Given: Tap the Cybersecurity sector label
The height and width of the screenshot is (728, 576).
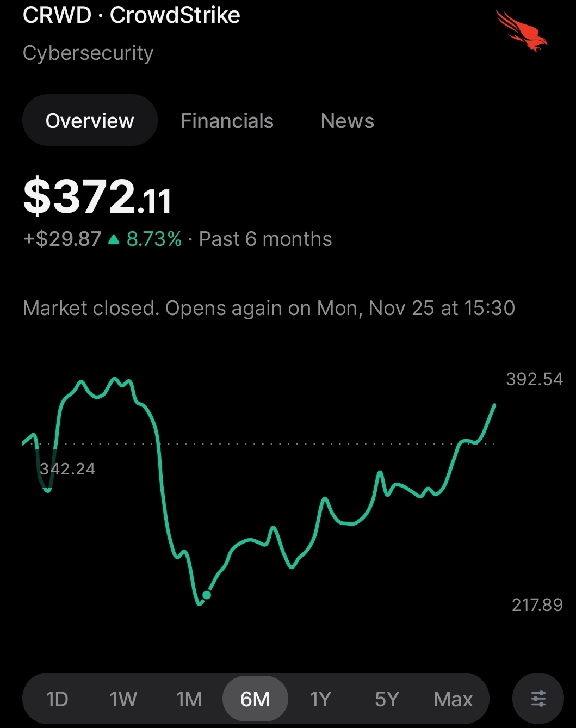Looking at the screenshot, I should pos(88,53).
